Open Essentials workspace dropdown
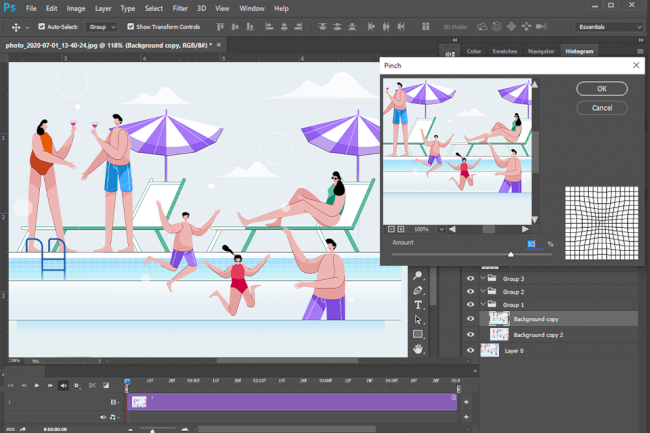The width and height of the screenshot is (650, 433). click(x=609, y=27)
